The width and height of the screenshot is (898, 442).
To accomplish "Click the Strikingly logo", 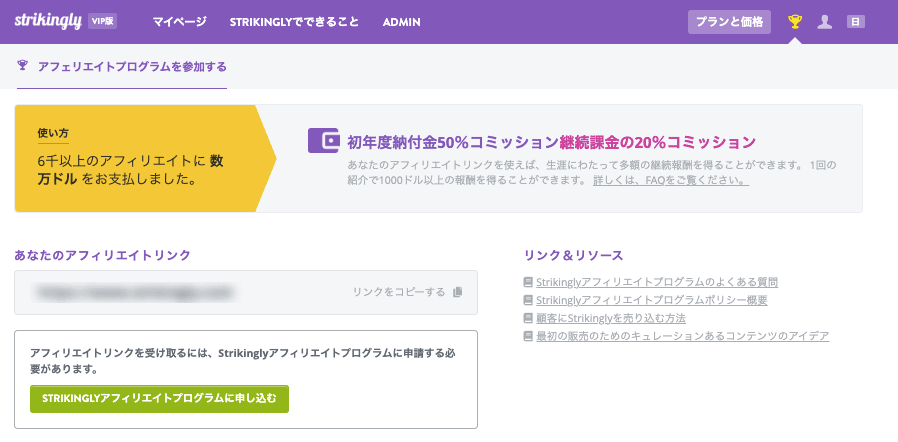I will coord(48,21).
